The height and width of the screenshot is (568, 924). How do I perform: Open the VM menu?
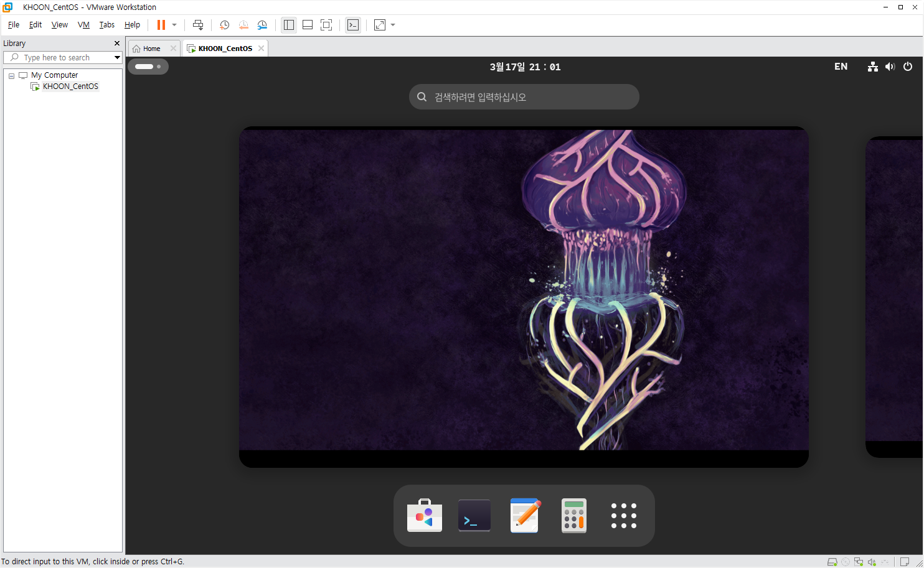point(83,25)
